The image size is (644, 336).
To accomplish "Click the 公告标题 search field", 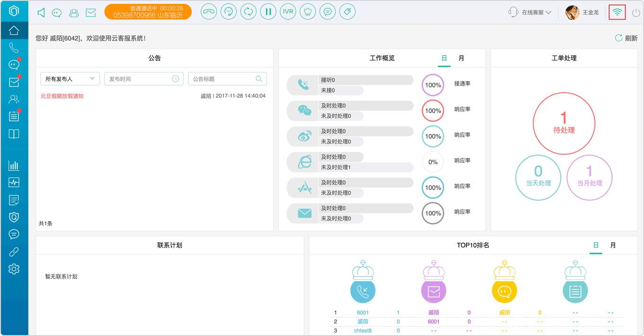I will 227,79.
